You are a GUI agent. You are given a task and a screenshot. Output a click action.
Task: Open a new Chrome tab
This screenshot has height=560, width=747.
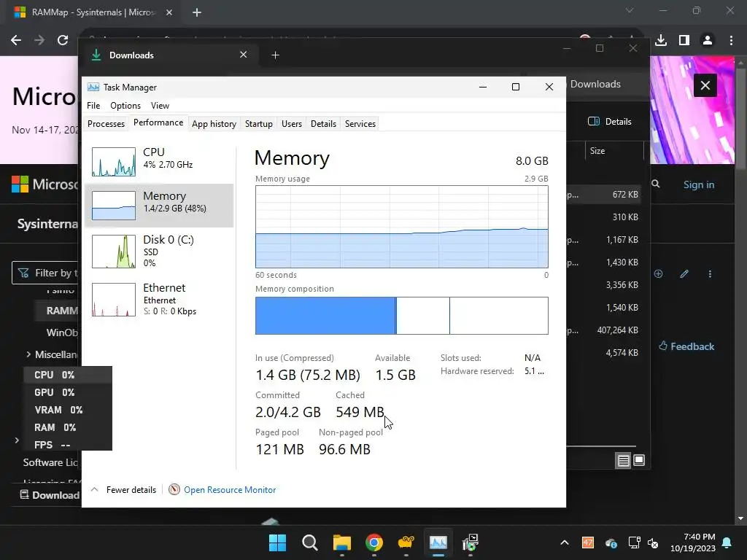[x=197, y=12]
